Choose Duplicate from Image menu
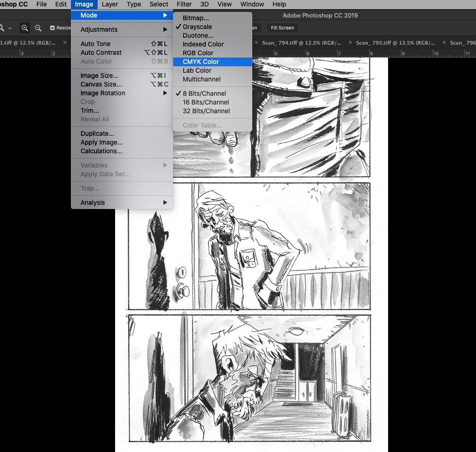 click(x=122, y=133)
